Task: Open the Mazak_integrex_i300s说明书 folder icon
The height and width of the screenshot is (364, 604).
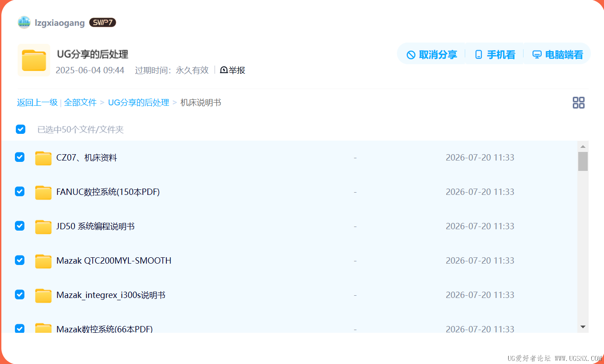Action: (43, 295)
